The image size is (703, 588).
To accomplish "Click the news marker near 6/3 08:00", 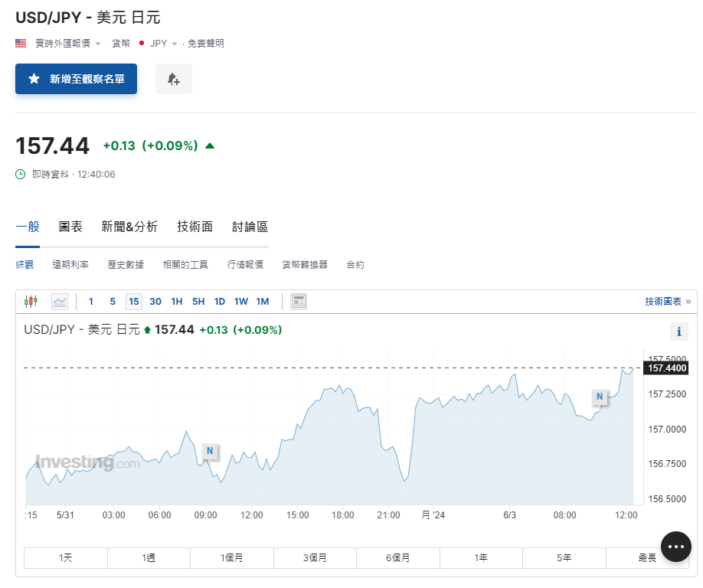I will tap(600, 396).
